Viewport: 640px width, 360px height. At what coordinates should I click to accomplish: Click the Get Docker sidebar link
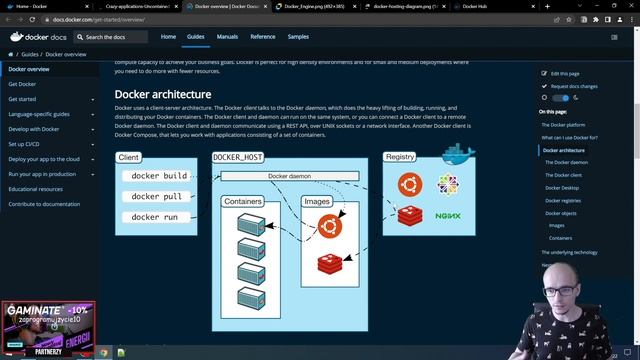coord(22,84)
